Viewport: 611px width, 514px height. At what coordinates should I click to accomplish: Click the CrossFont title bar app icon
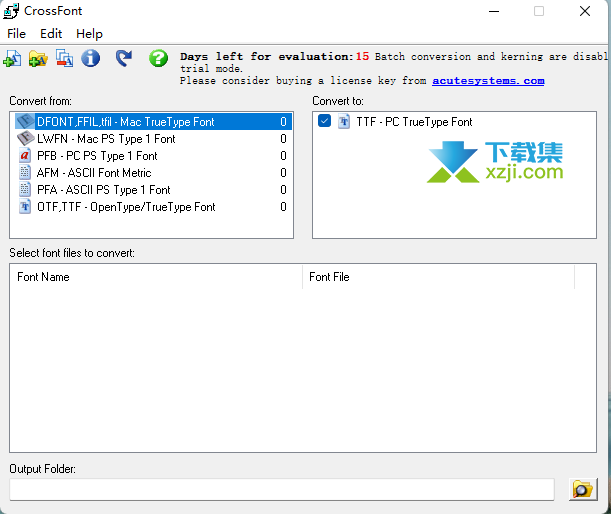coord(11,11)
